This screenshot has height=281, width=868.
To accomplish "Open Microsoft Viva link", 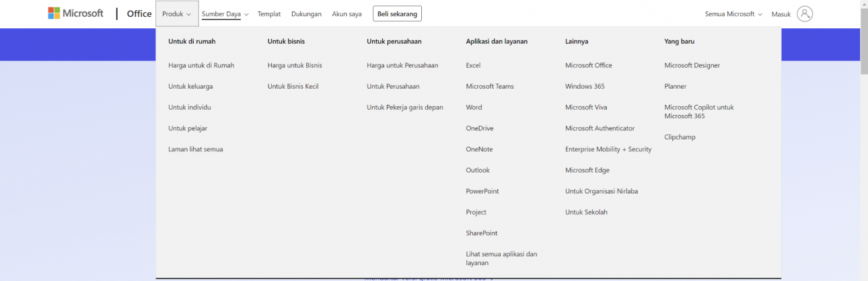I will (x=586, y=107).
